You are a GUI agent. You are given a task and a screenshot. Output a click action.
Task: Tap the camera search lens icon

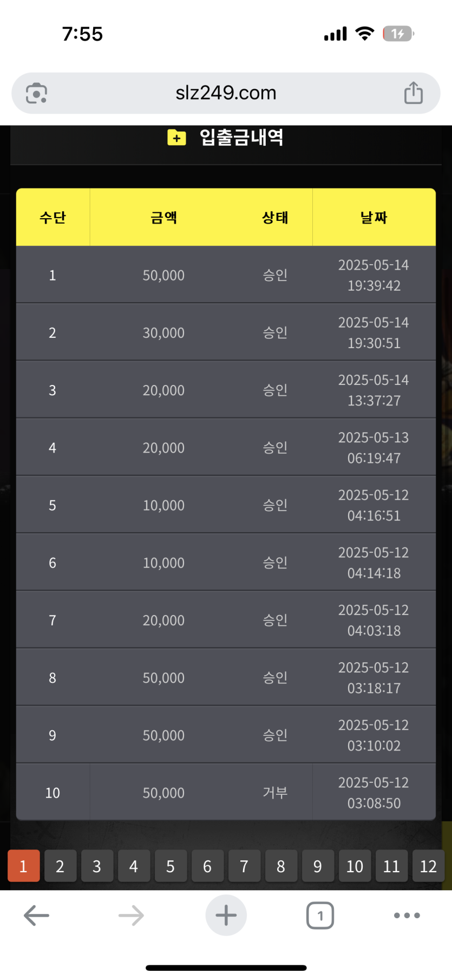[x=36, y=93]
